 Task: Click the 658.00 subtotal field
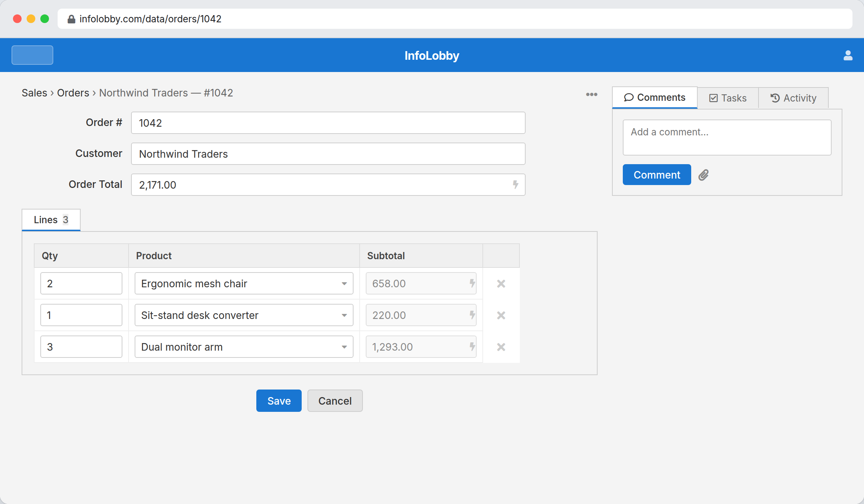tap(421, 283)
